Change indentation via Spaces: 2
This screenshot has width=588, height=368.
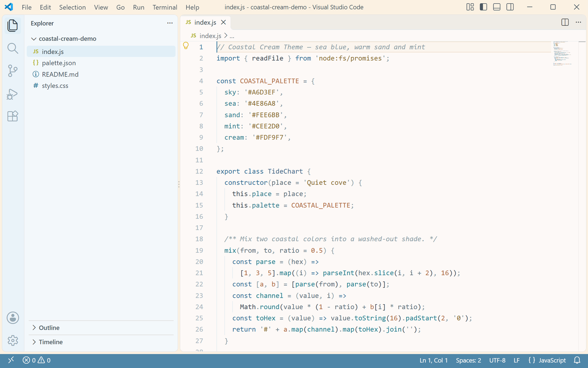(468, 360)
